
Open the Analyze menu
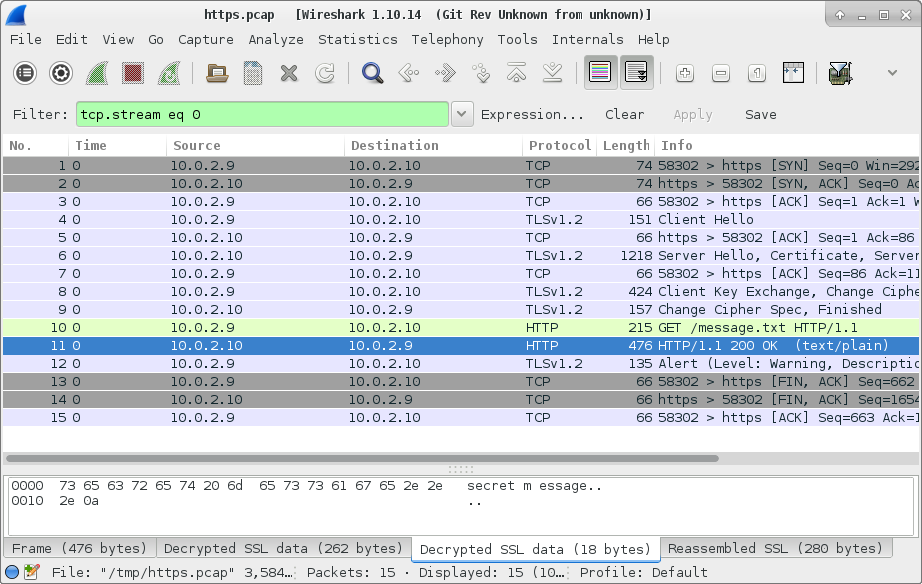click(x=276, y=39)
